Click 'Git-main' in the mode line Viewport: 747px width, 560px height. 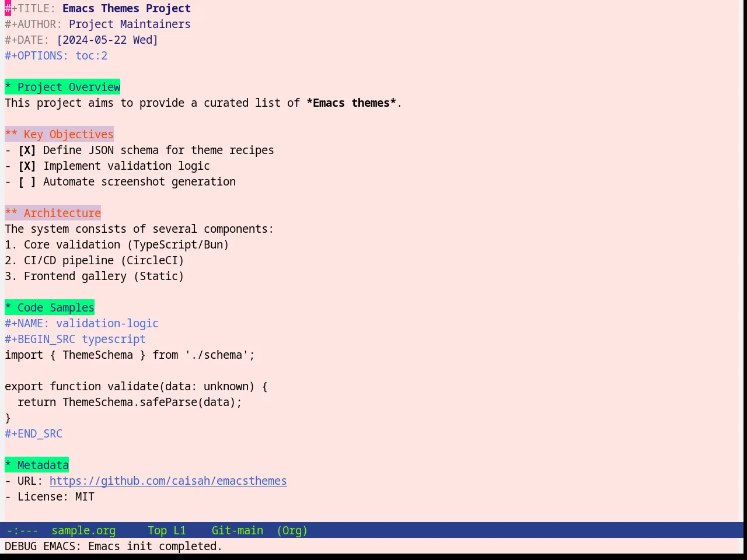tap(238, 530)
